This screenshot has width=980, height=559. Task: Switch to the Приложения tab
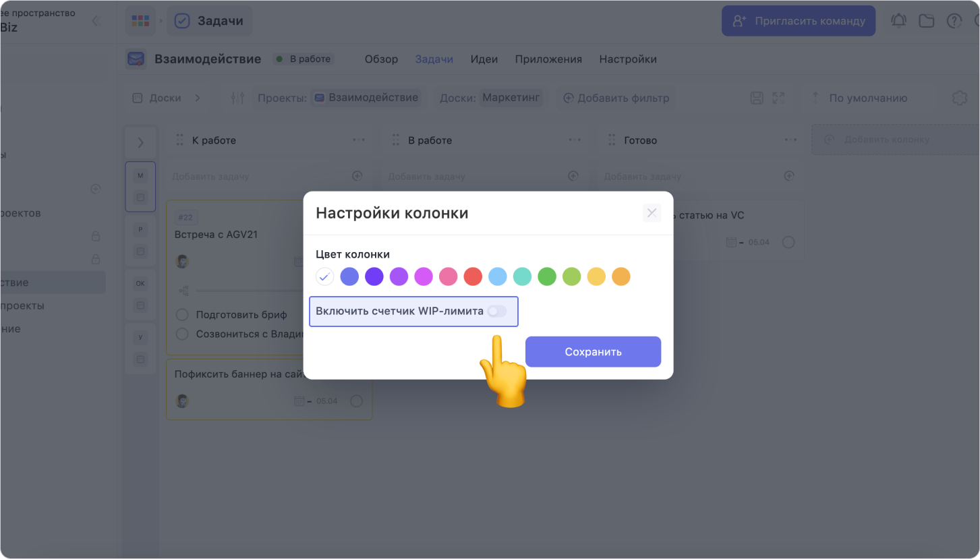pos(548,59)
